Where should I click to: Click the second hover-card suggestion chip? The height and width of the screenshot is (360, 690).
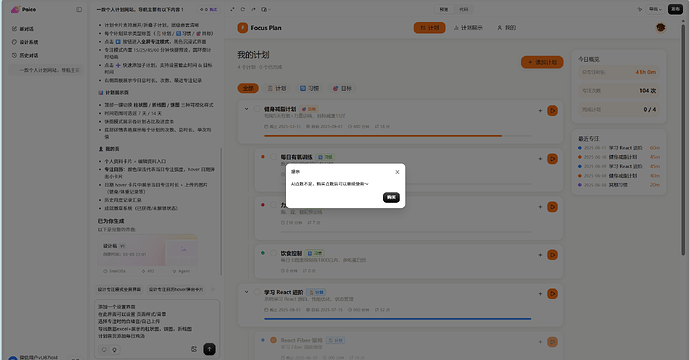pos(176,289)
